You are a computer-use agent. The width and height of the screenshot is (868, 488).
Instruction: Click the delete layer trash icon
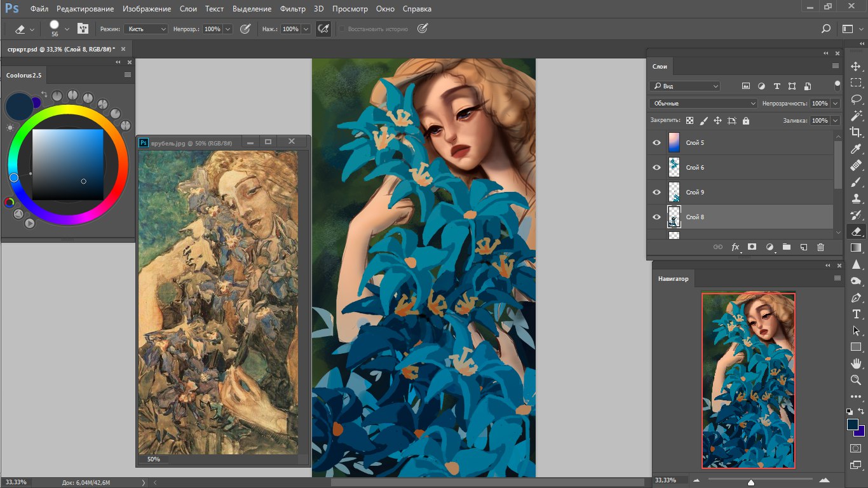click(820, 247)
